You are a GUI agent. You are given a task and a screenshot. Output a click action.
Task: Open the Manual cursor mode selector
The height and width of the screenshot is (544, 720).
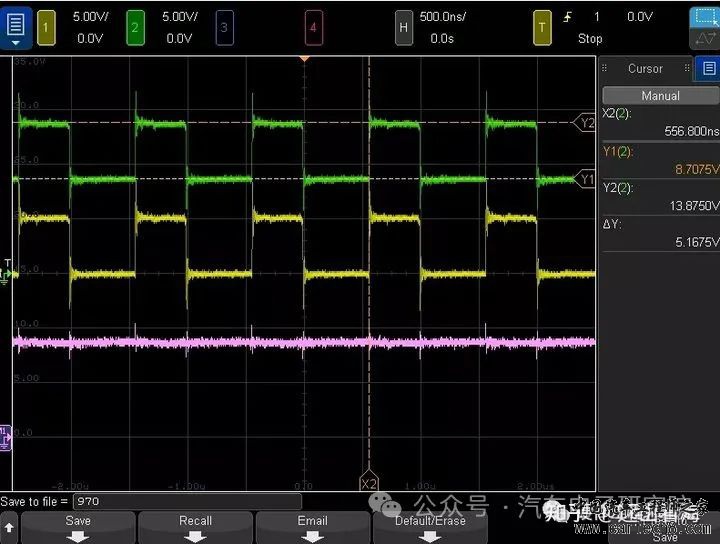tap(660, 95)
